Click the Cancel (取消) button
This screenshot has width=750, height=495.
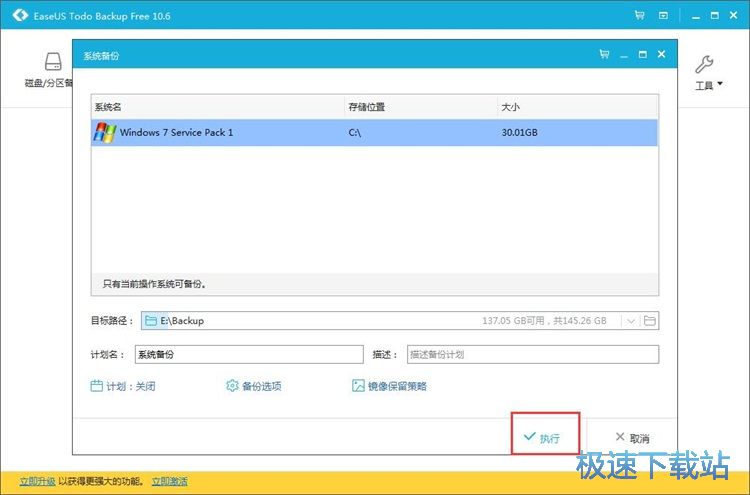632,438
